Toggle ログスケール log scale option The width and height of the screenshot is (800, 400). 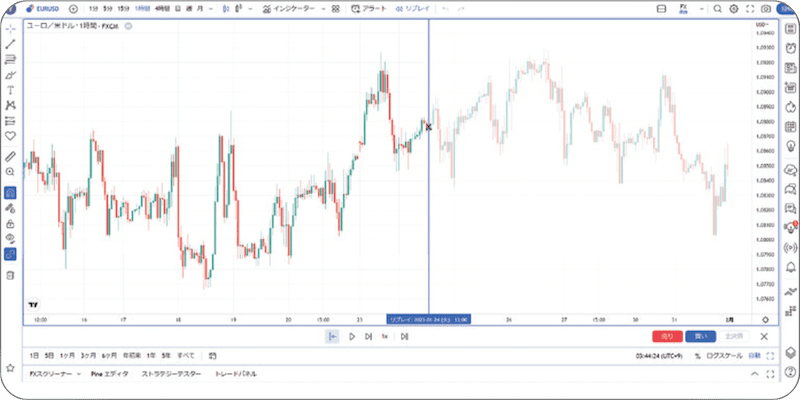pyautogui.click(x=724, y=355)
